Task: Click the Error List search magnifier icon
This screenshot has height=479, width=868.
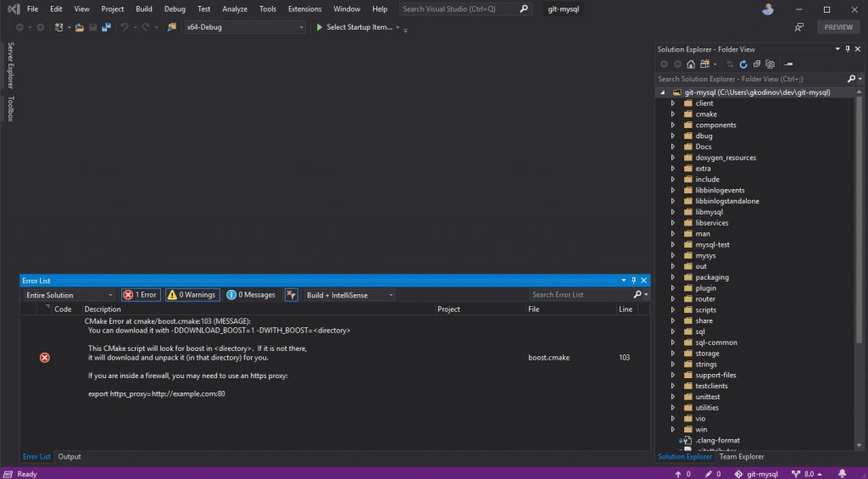Action: pyautogui.click(x=637, y=294)
